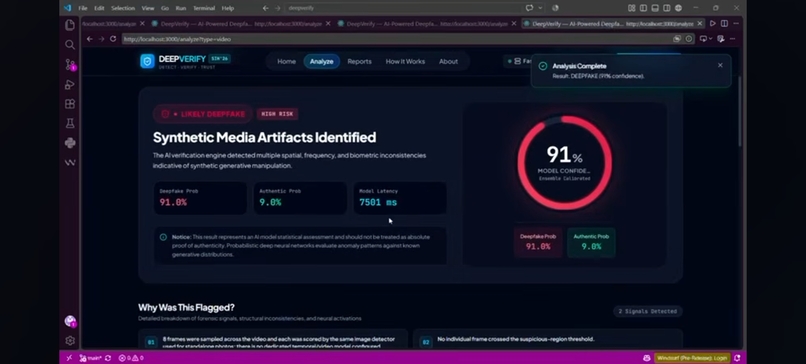Viewport: 806px width, 364px height.
Task: Go to the Home page link
Action: coord(286,61)
